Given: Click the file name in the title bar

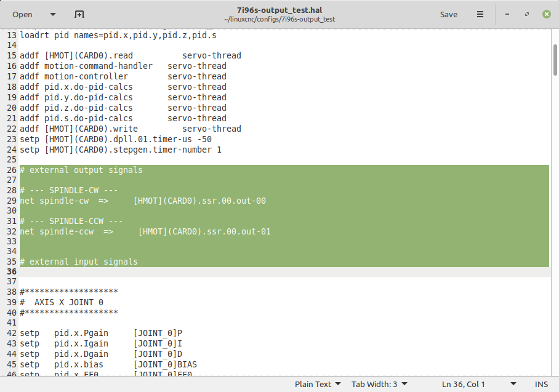Looking at the screenshot, I should tap(279, 10).
